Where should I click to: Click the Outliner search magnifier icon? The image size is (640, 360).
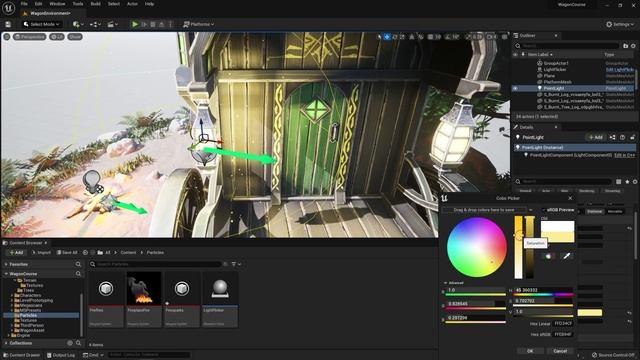(518, 46)
